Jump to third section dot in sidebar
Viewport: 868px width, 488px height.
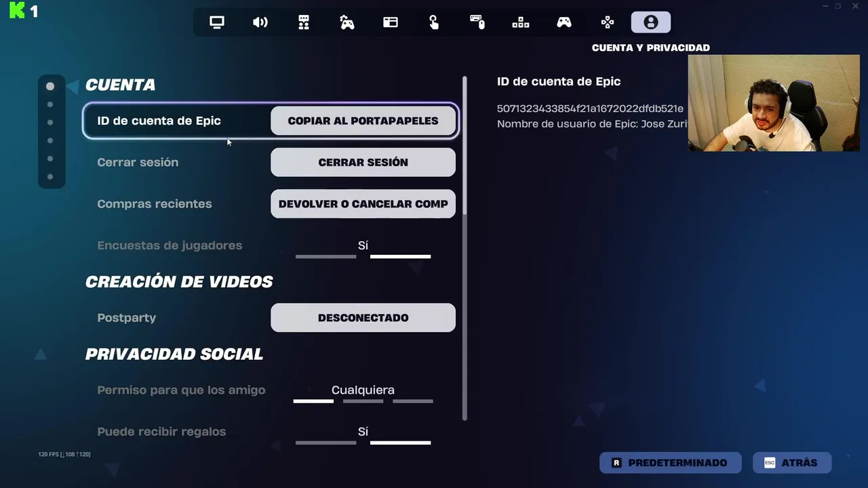click(50, 123)
